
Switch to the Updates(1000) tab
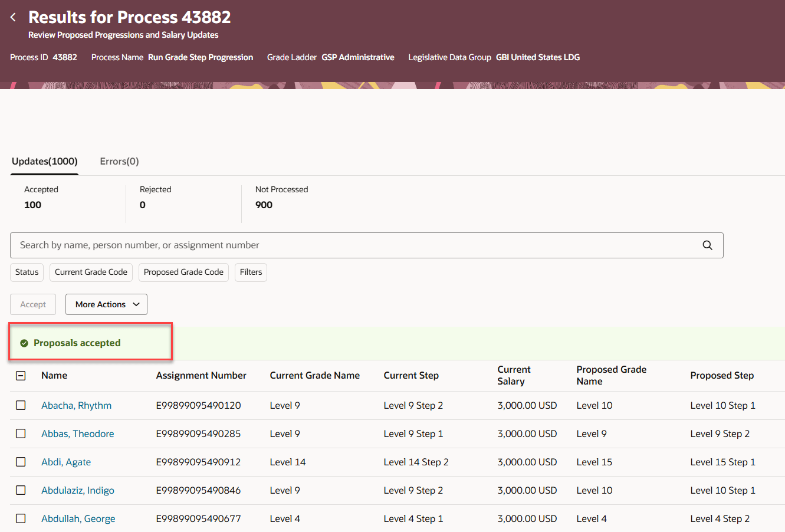point(44,160)
